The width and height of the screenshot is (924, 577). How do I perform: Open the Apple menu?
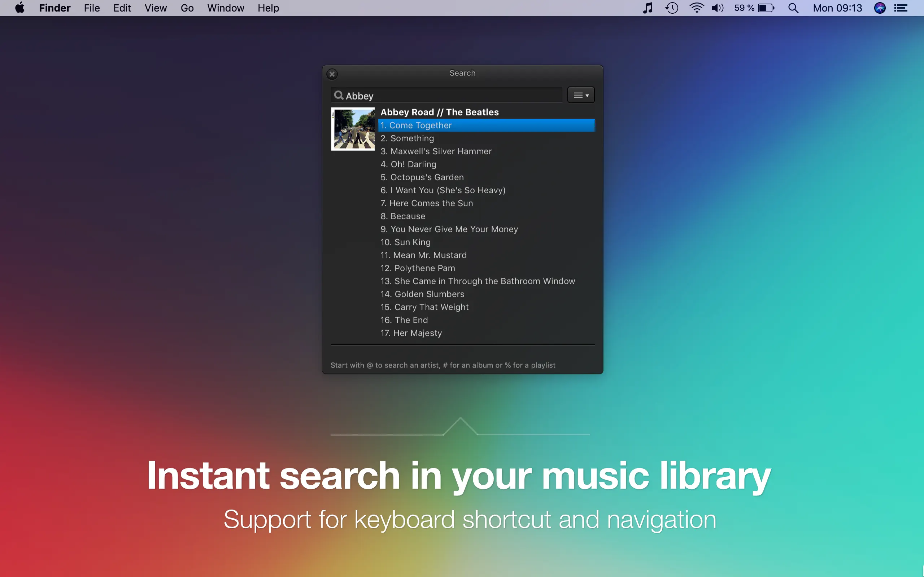coord(19,8)
